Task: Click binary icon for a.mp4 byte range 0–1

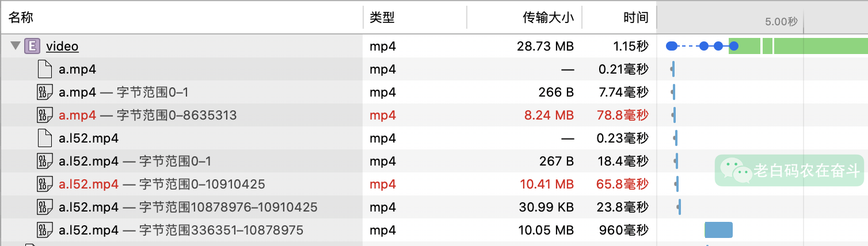Action: pos(45,93)
